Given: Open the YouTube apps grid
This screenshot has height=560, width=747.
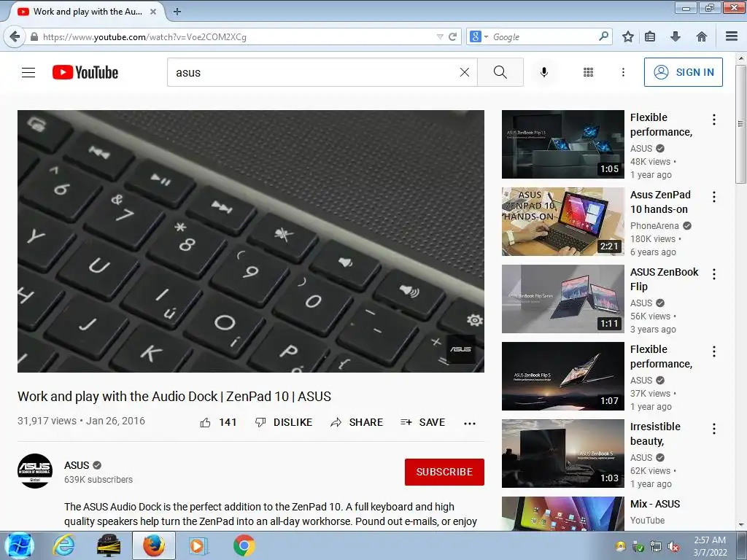Looking at the screenshot, I should pyautogui.click(x=589, y=72).
